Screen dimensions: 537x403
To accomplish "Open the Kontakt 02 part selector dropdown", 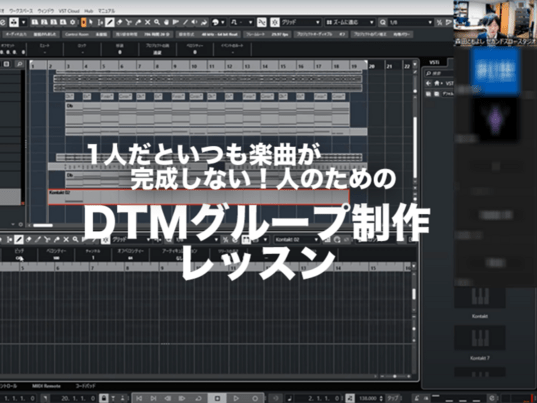I will (x=297, y=239).
